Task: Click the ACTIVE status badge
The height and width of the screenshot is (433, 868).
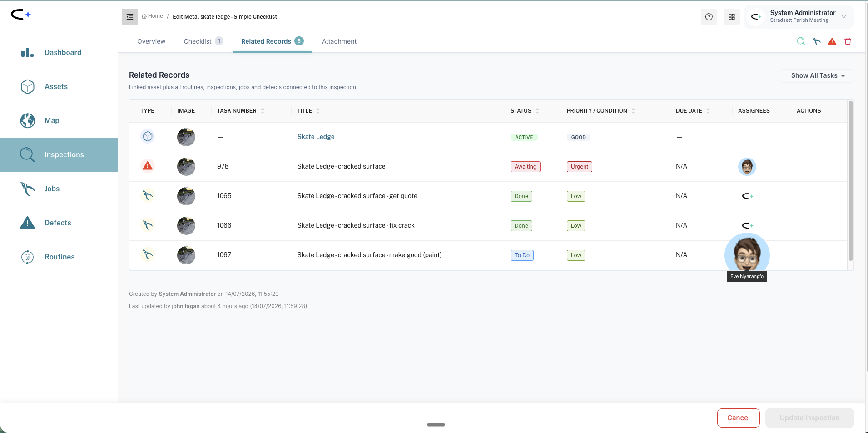Action: [524, 137]
